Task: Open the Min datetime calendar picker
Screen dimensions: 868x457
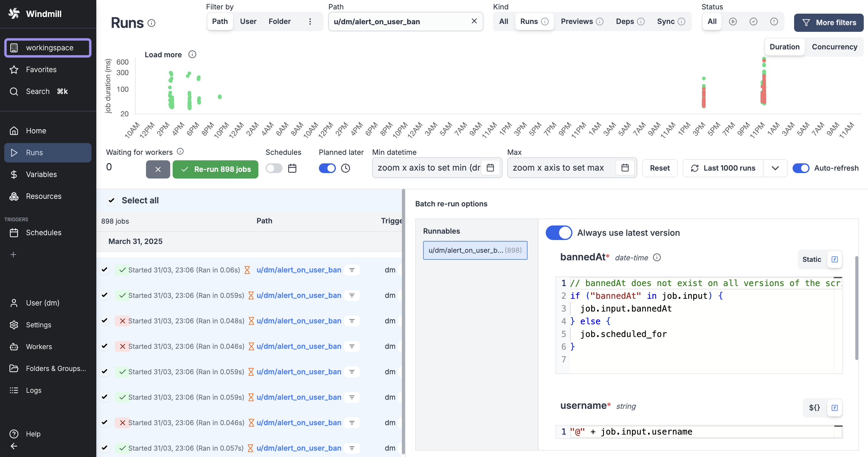Action: (490, 168)
